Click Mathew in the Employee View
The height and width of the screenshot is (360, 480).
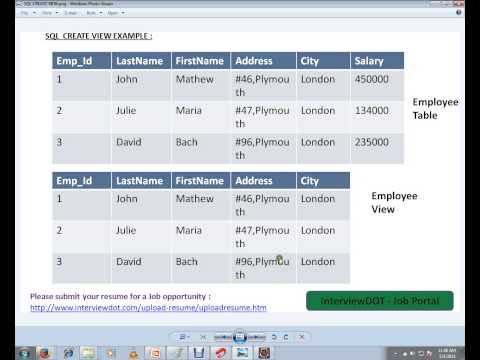(195, 199)
